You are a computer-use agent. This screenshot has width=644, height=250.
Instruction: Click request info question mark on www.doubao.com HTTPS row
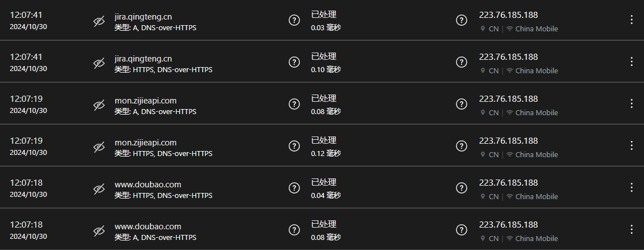[x=294, y=188]
